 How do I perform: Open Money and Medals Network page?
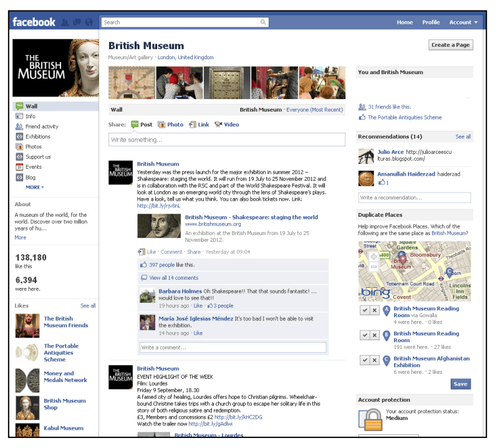[x=65, y=376]
